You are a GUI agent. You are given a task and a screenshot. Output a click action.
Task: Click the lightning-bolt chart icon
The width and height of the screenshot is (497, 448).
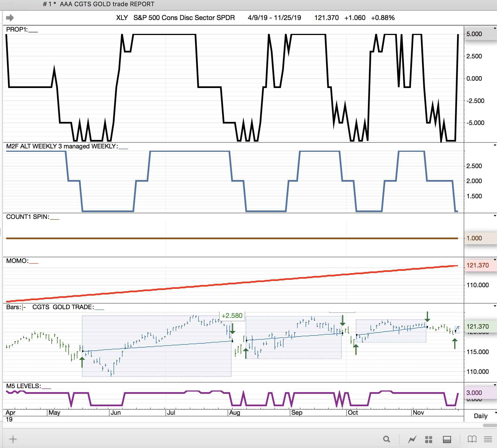tap(412, 439)
